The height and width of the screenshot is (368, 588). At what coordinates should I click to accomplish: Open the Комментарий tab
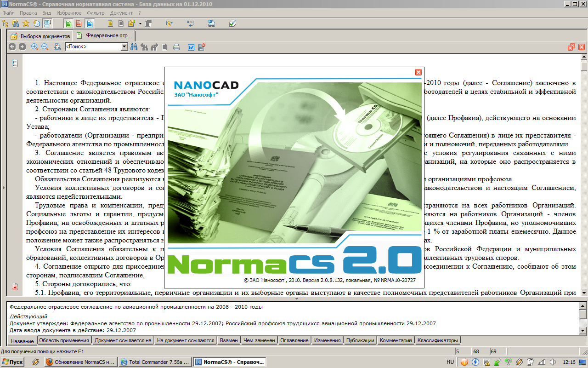point(395,340)
